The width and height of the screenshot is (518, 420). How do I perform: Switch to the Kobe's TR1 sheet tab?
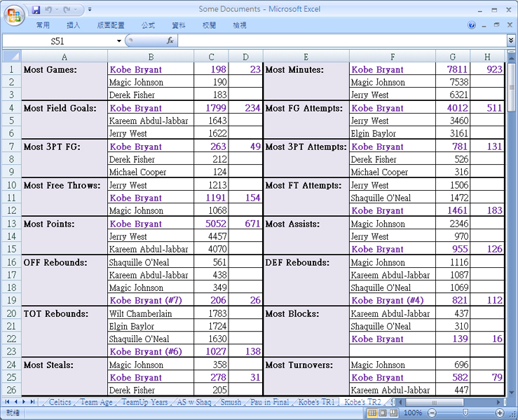tap(317, 402)
